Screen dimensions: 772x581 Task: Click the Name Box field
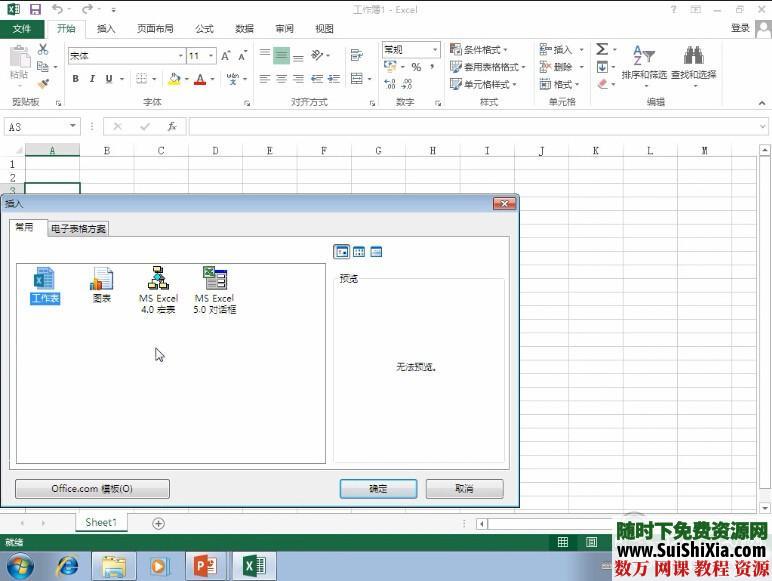(x=42, y=127)
